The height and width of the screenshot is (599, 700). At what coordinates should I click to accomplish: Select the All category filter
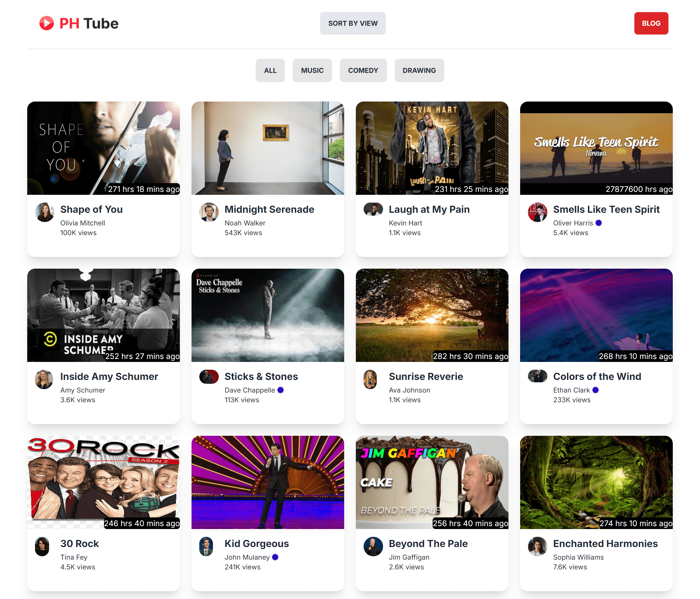click(270, 71)
